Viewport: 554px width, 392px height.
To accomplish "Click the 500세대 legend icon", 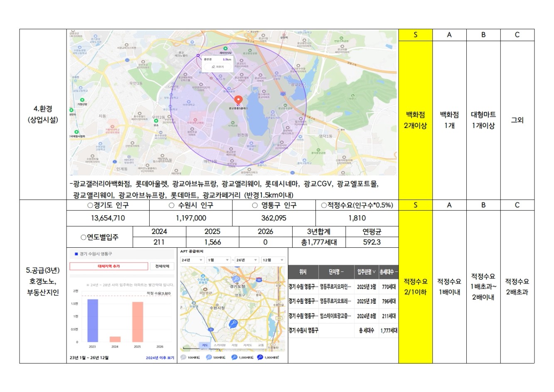I will (x=209, y=357).
